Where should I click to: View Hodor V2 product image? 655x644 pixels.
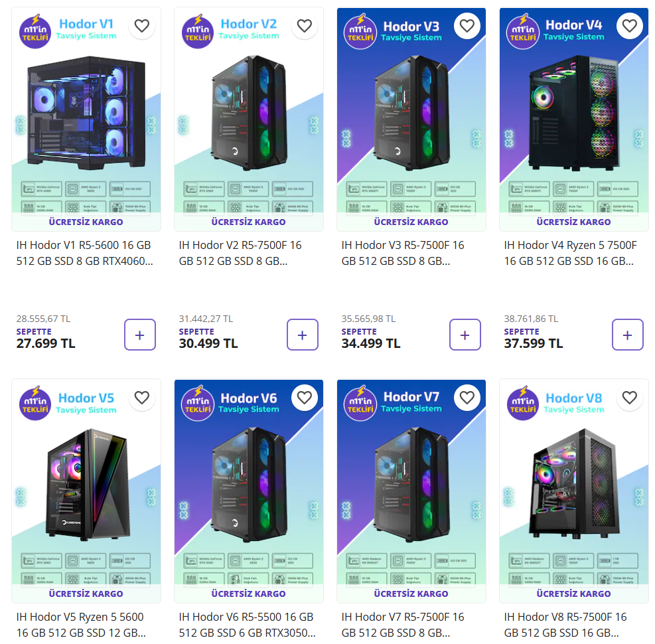(x=249, y=119)
